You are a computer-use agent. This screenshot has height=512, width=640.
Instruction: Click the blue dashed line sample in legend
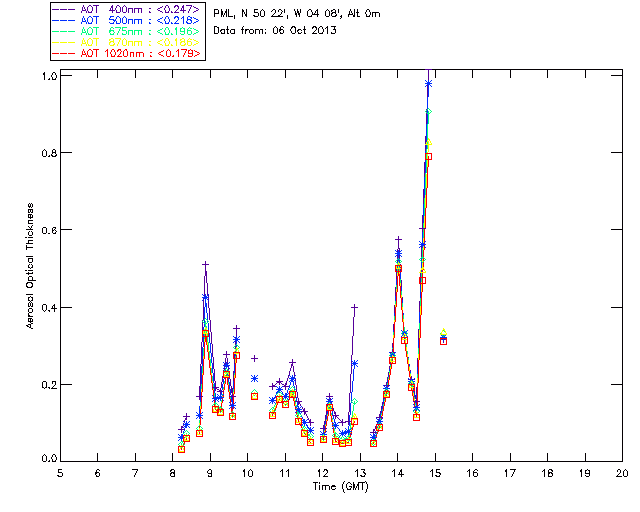pyautogui.click(x=63, y=20)
